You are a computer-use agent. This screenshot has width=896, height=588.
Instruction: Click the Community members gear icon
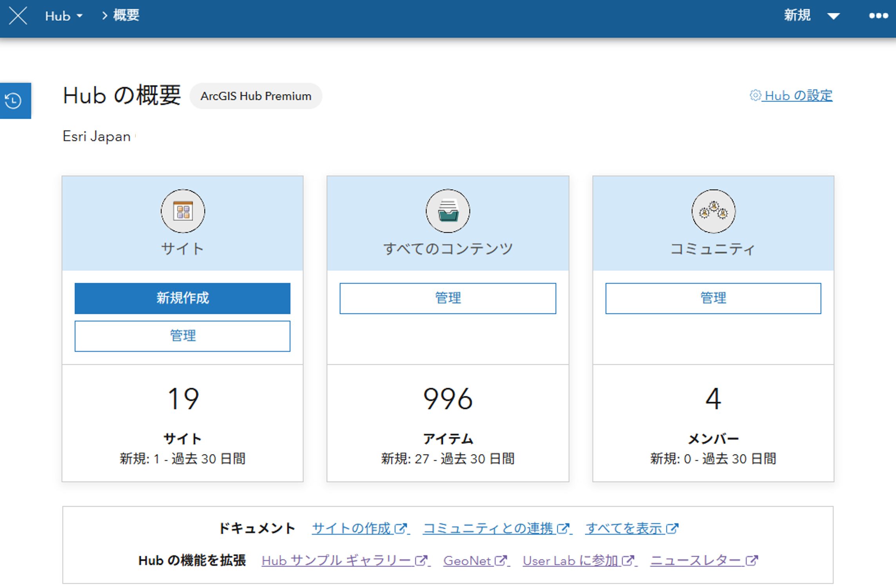pyautogui.click(x=713, y=212)
